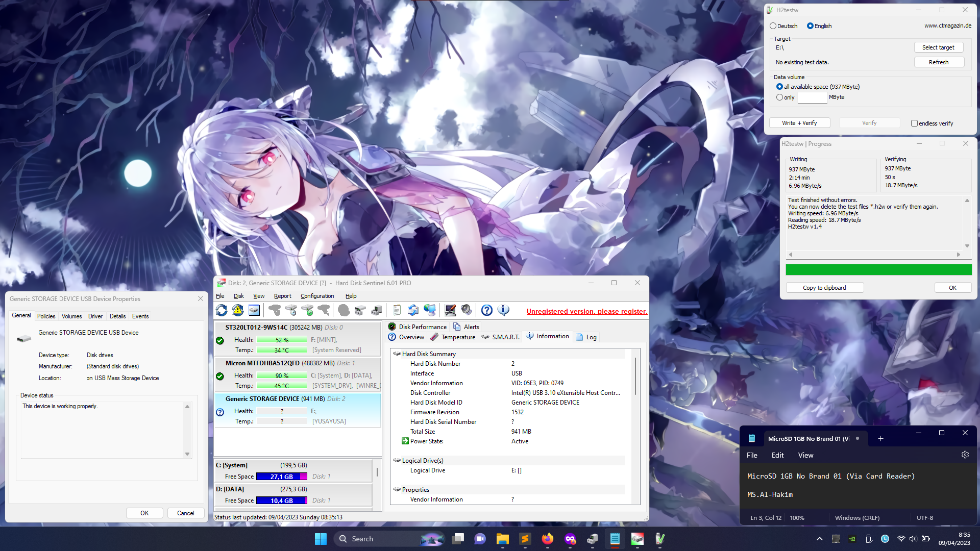Switch to the Temperature tab
Viewport: 980px width, 551px height.
[x=453, y=337]
